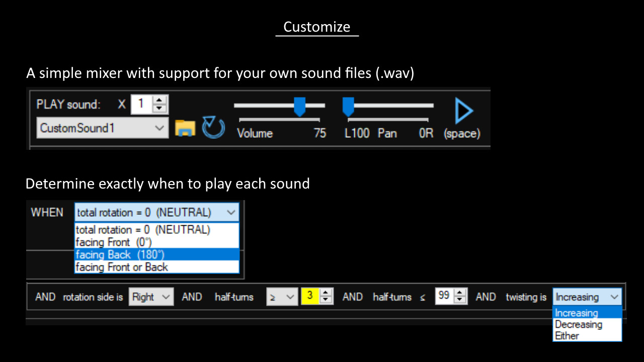Open the half-turns comparison operator dropdown
This screenshot has width=644, height=362.
(x=282, y=297)
